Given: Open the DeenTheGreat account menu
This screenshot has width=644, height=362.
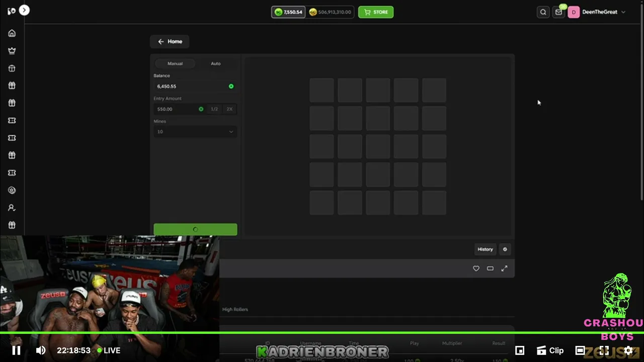Looking at the screenshot, I should click(x=600, y=12).
